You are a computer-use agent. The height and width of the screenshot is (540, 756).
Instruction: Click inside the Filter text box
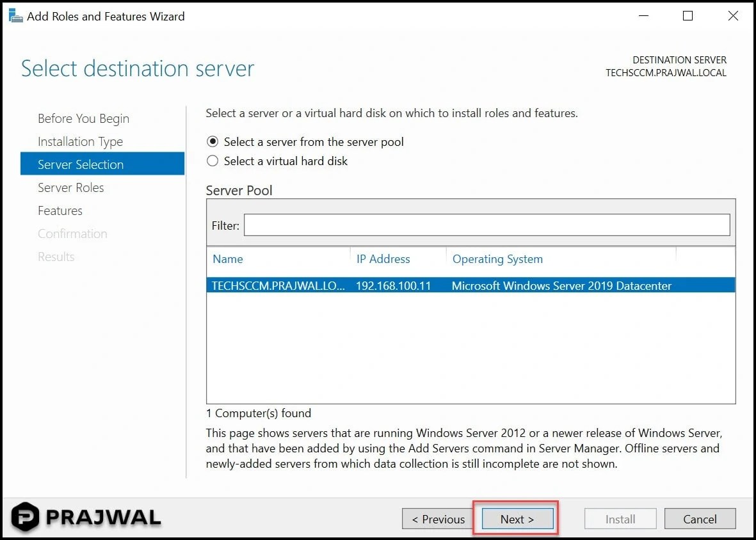tap(487, 225)
